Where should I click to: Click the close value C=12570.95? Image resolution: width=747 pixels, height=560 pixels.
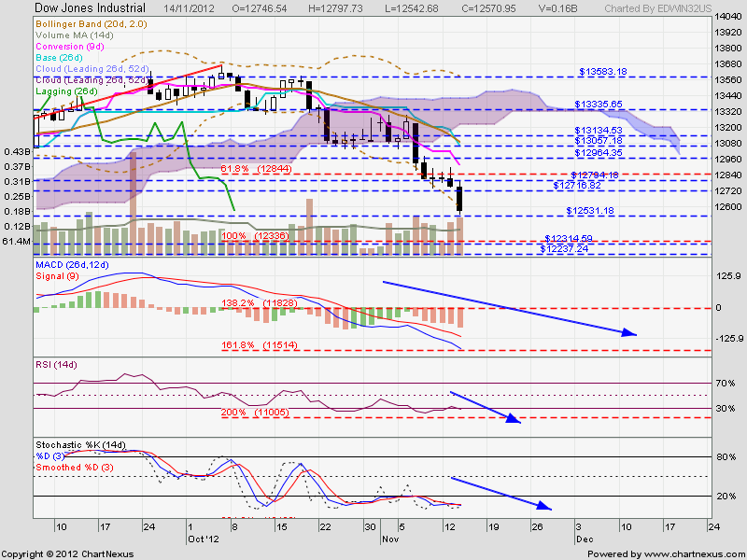tap(488, 8)
